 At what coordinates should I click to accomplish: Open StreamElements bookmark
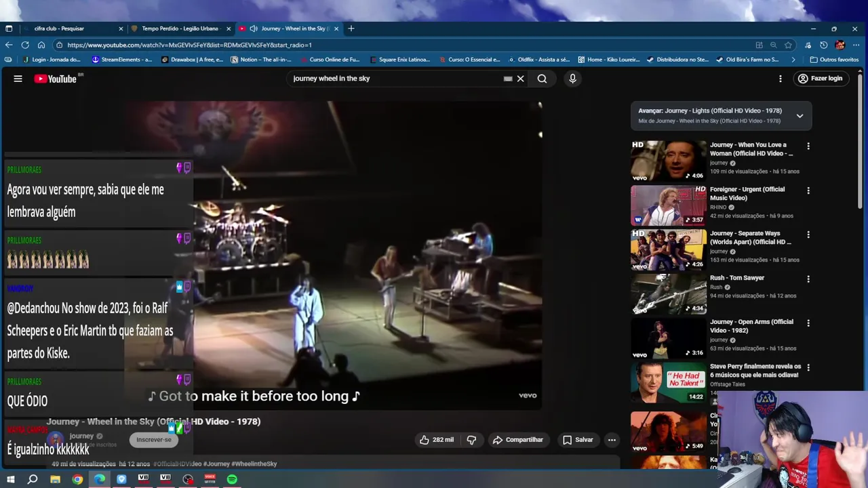(122, 60)
